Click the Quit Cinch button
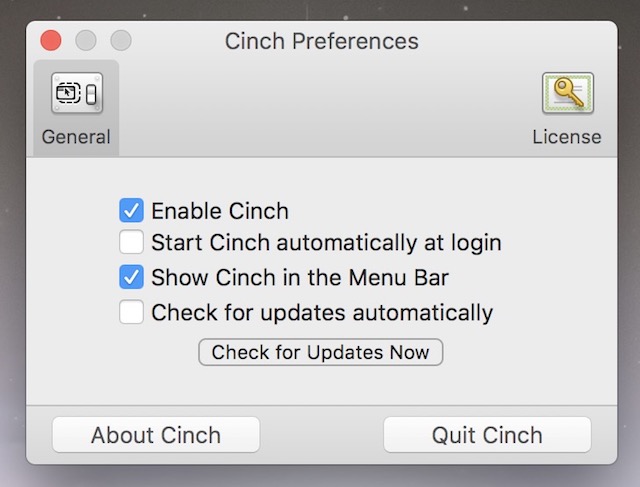The height and width of the screenshot is (487, 640). (487, 435)
